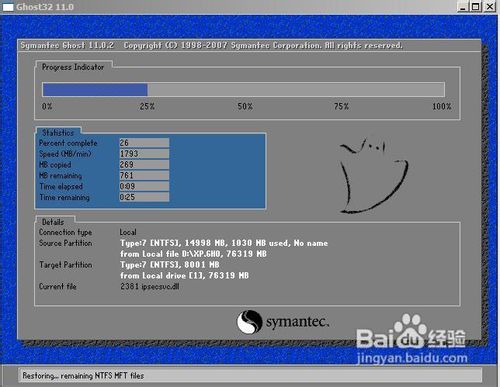This screenshot has width=500, height=387.
Task: Click the MB copied label
Action: (x=55, y=165)
